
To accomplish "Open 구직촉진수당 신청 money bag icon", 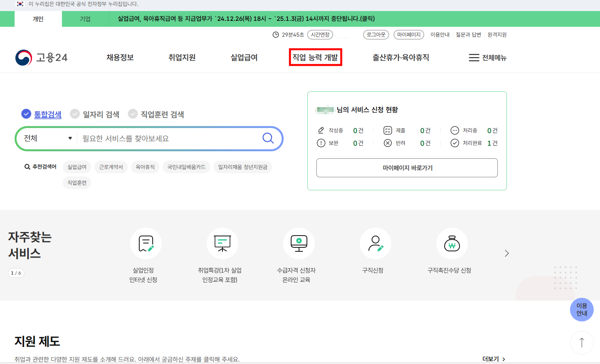I will 452,243.
